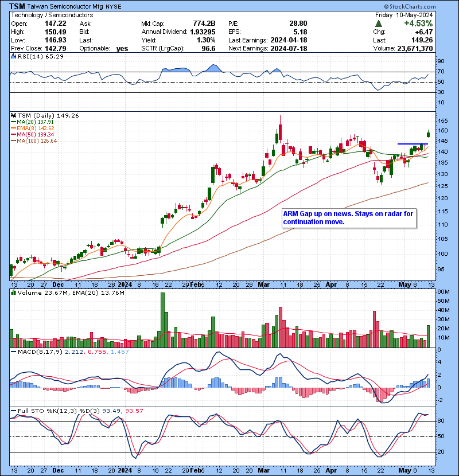The image size is (459, 476).
Task: Click the 155 price axis label
Action: click(442, 121)
